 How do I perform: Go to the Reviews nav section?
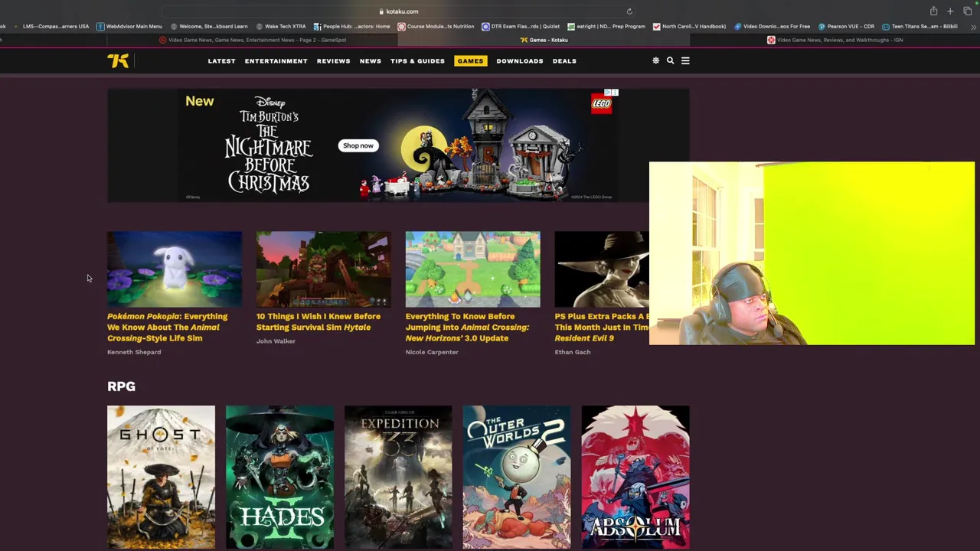click(x=333, y=61)
